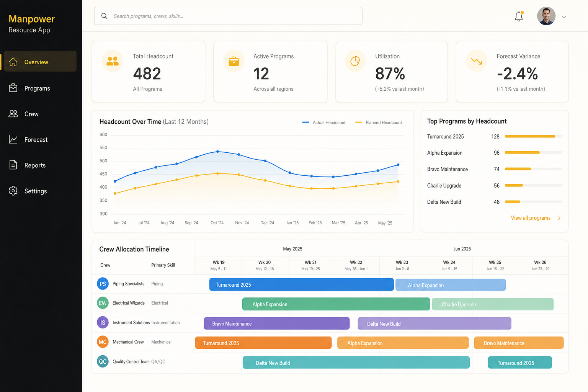This screenshot has height=392, width=588.
Task: Click the Utilization value 87%
Action: (x=390, y=73)
